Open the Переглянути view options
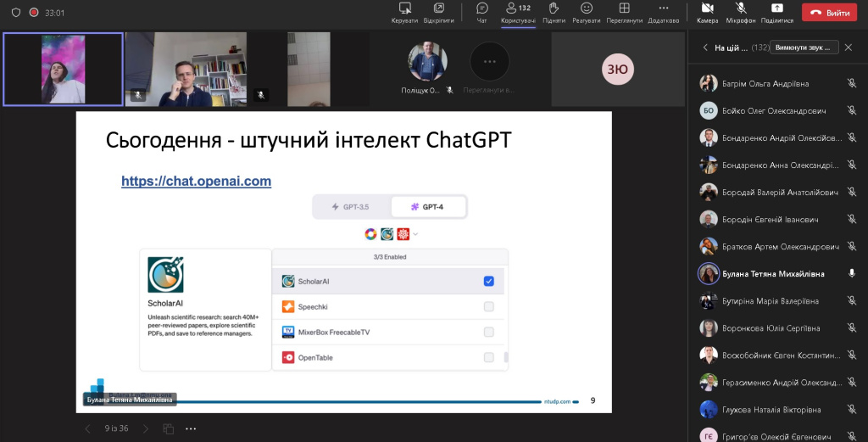 tap(625, 13)
